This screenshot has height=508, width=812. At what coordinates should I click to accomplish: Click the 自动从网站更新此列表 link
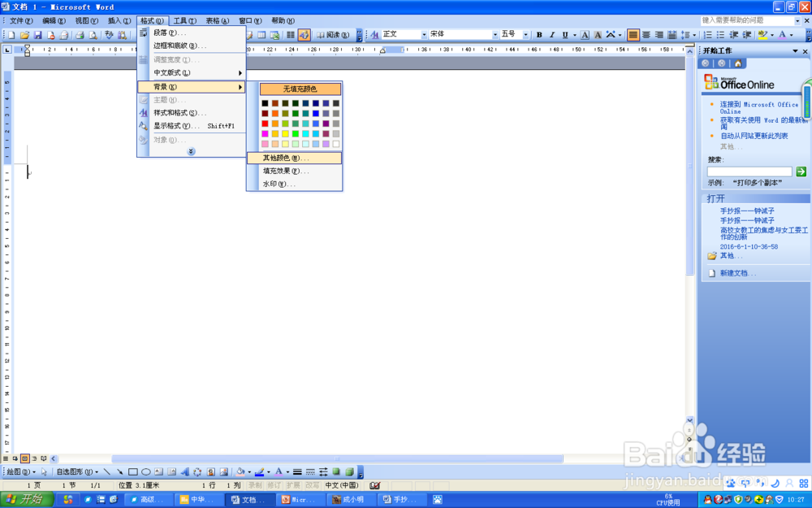coord(754,136)
